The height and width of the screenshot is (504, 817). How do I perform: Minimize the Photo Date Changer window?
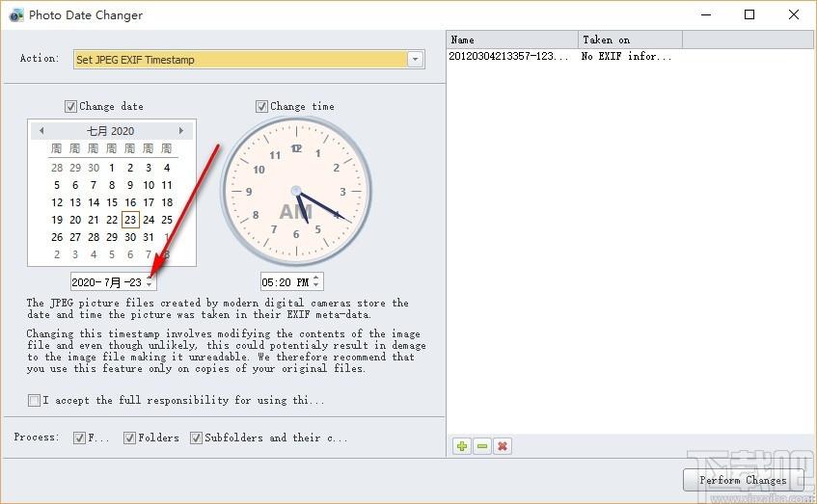click(706, 14)
